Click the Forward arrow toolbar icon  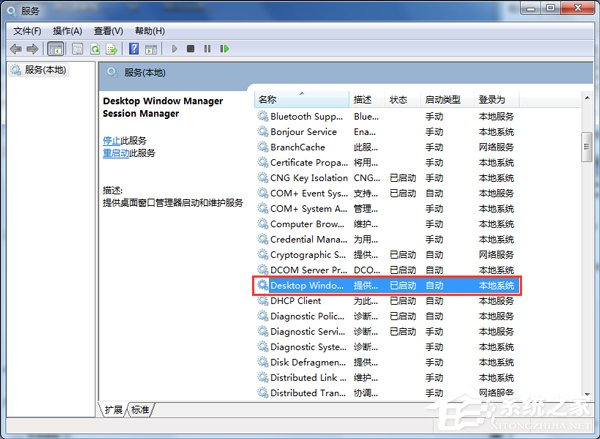pos(33,49)
